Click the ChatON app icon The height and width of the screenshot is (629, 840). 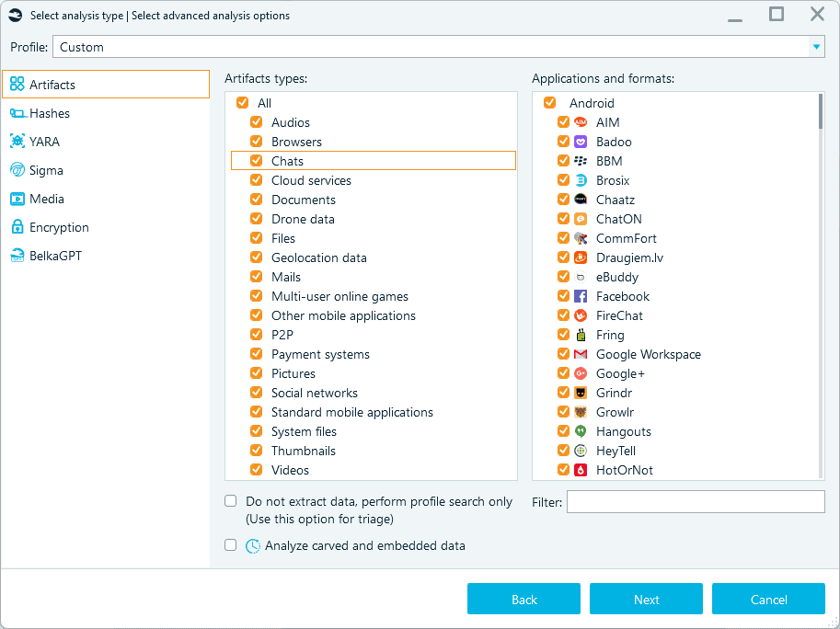[x=581, y=219]
